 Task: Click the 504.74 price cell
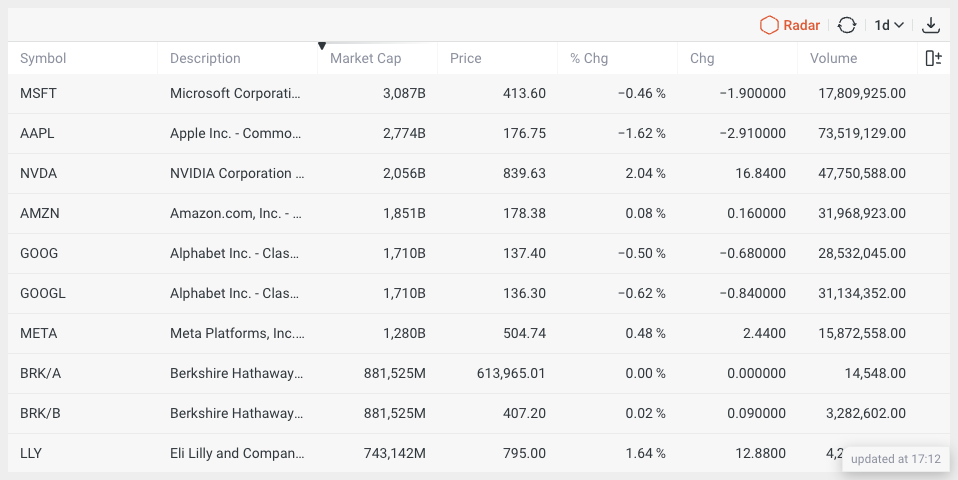click(524, 333)
